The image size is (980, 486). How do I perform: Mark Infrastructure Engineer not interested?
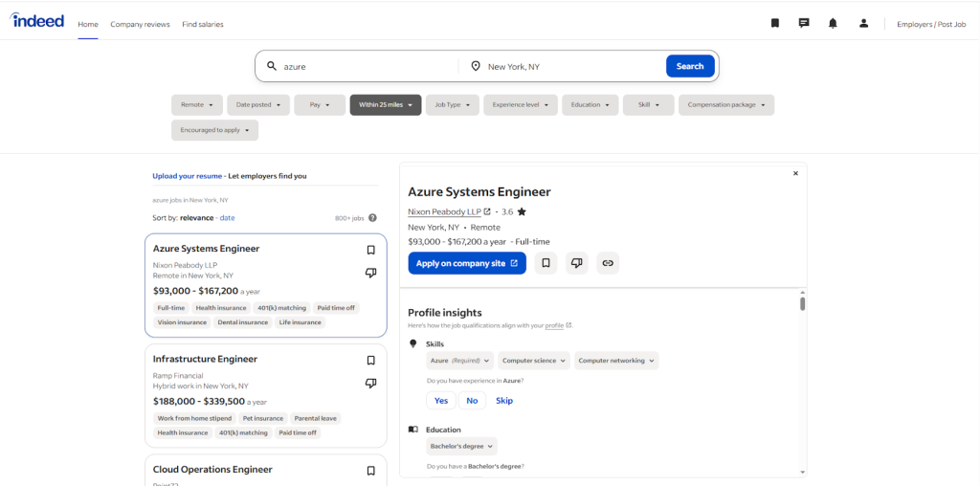pos(370,383)
